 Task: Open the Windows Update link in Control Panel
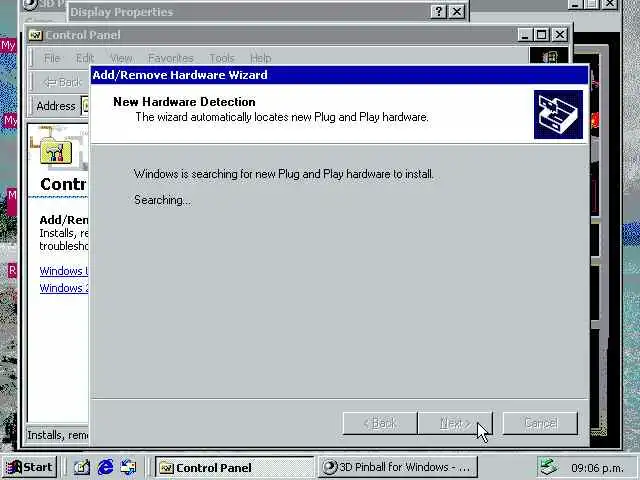[64, 271]
